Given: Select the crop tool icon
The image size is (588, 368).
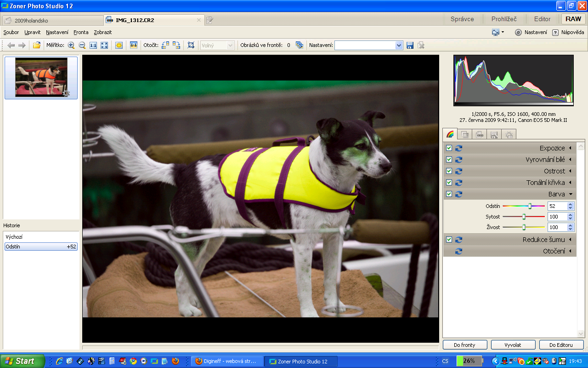Looking at the screenshot, I should [191, 45].
